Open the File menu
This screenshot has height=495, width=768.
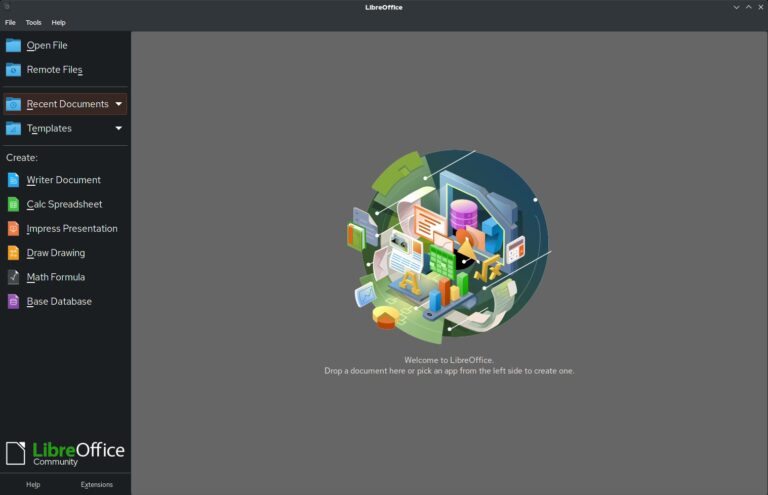pyautogui.click(x=10, y=22)
